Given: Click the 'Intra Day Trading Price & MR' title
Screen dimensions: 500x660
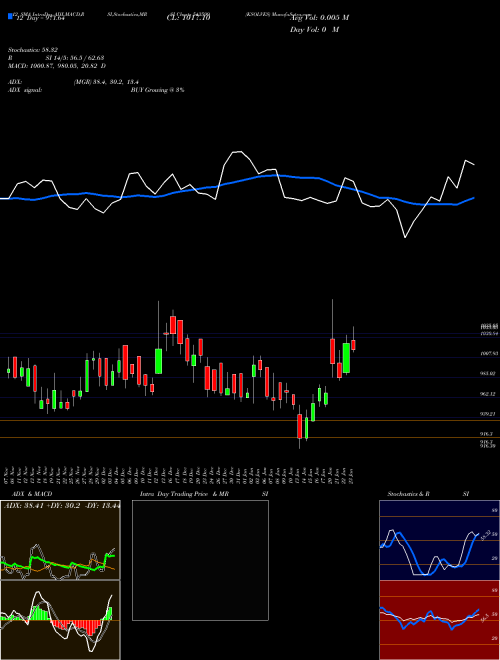Looking at the screenshot, I should tap(184, 494).
